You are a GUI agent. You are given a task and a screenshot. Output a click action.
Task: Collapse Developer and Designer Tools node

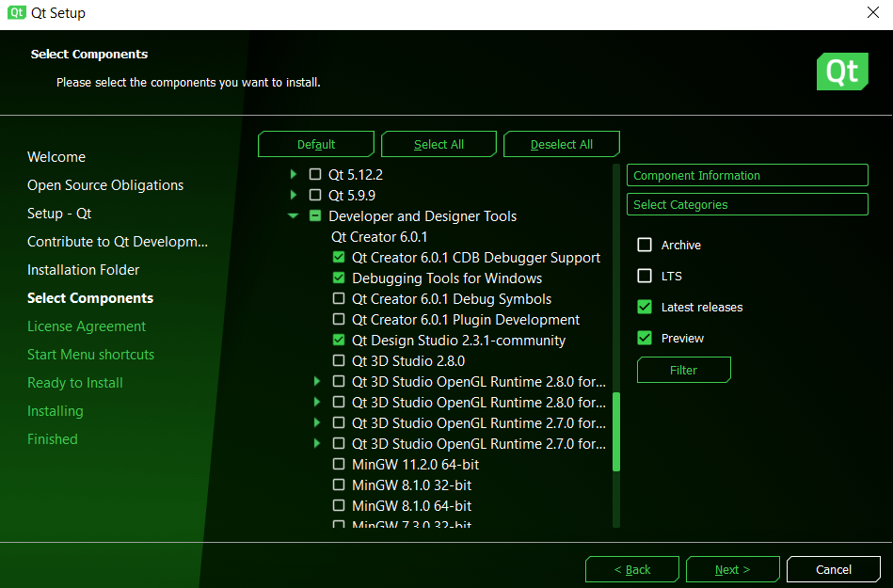tap(294, 215)
